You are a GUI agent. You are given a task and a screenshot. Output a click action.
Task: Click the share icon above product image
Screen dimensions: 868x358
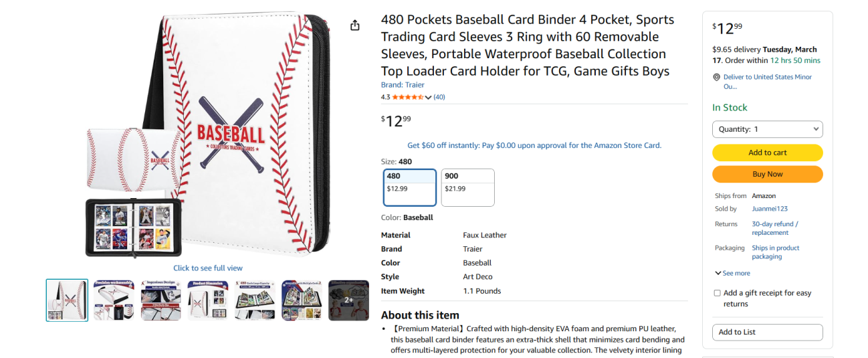click(354, 25)
